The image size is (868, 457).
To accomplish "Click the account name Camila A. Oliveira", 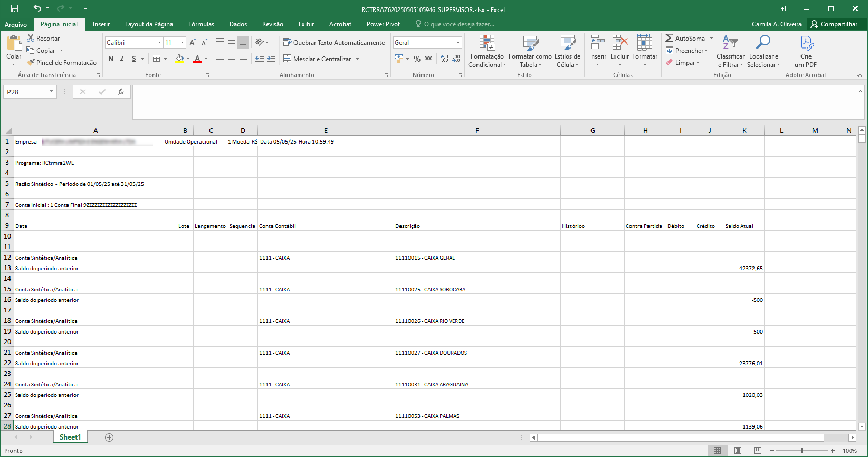I will pos(776,24).
